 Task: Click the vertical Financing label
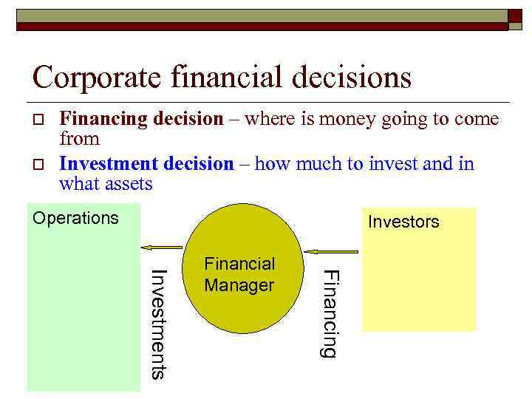[330, 313]
